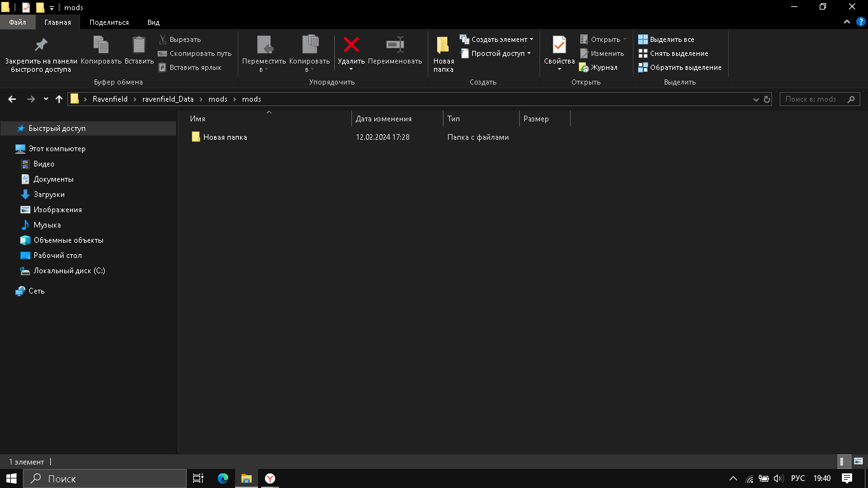Expand the Открыть dropdown

624,39
